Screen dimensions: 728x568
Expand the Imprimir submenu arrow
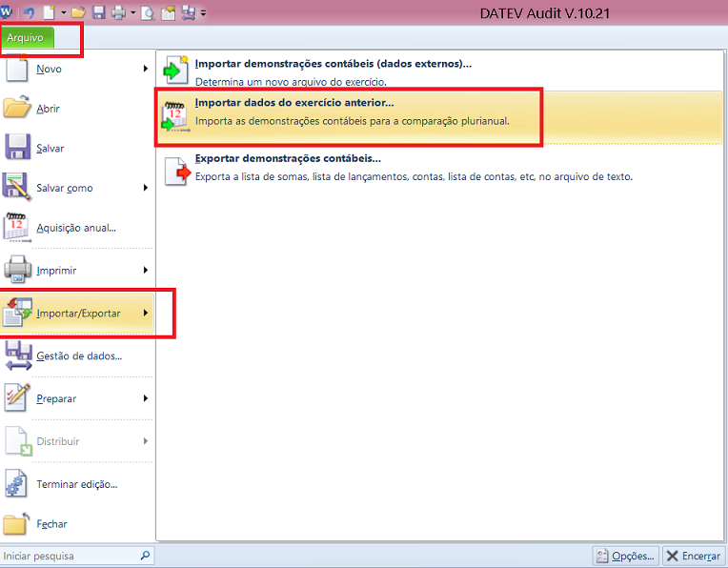146,270
